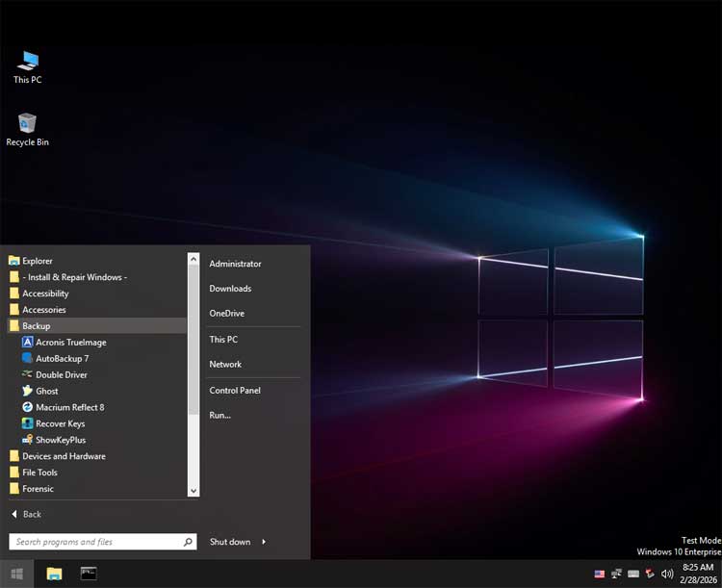Expand the Forensic folder
722x588 pixels.
(x=39, y=489)
